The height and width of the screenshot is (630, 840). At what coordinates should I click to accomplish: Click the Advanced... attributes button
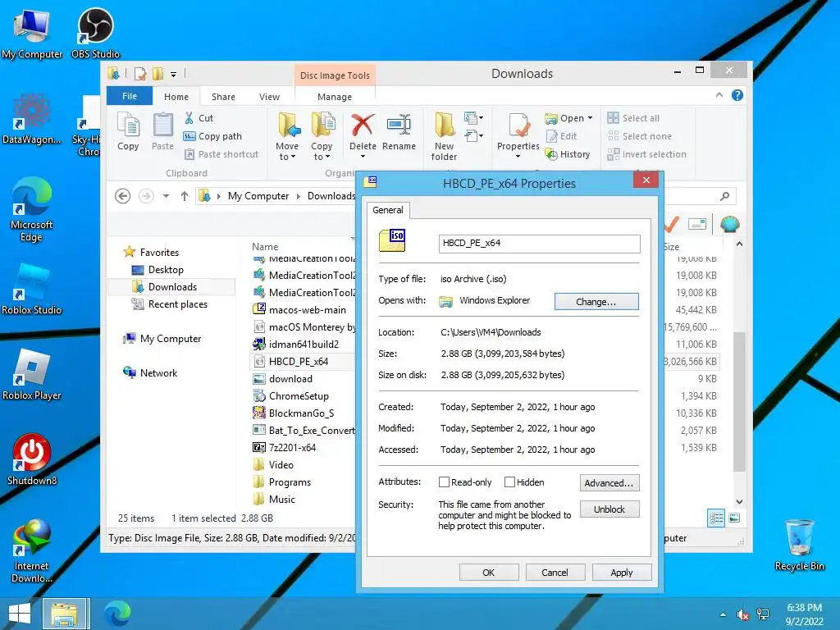609,482
